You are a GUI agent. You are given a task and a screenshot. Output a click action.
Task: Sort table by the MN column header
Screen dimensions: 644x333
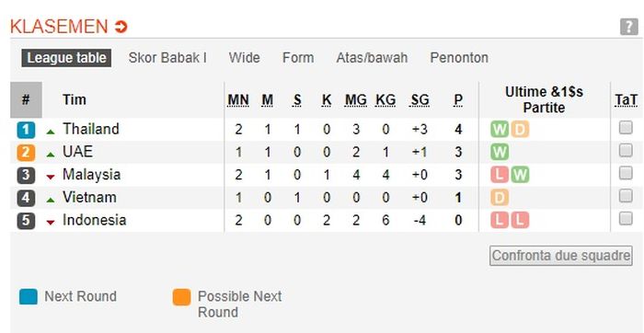tap(238, 99)
